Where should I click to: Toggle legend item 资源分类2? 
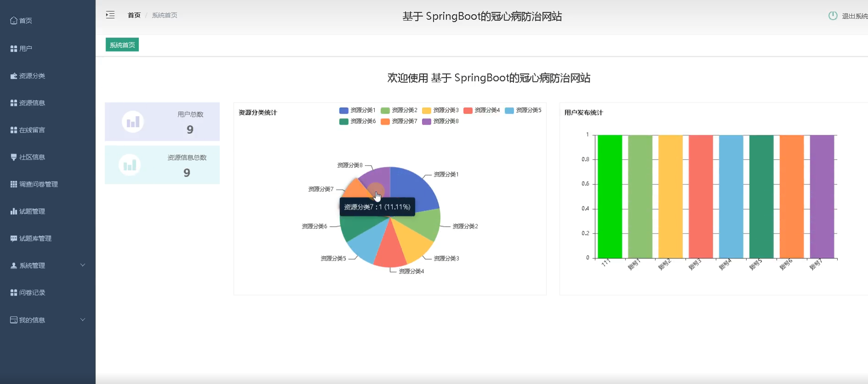[x=399, y=110]
